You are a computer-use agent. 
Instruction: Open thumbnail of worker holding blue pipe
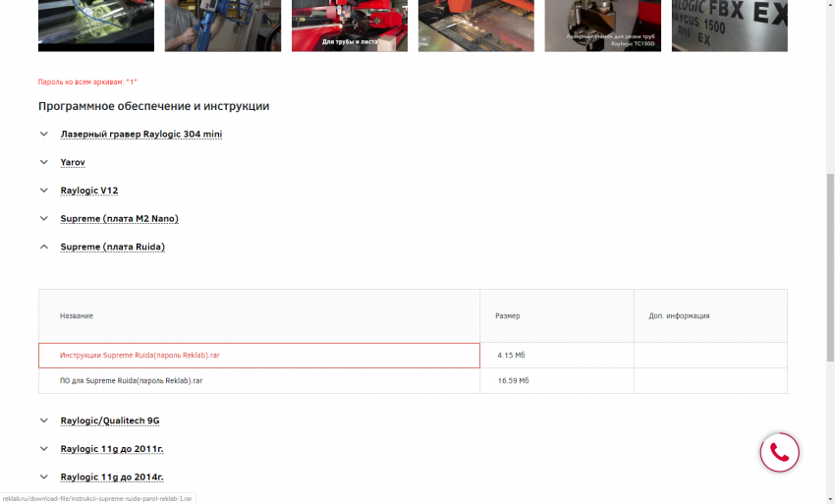click(223, 26)
